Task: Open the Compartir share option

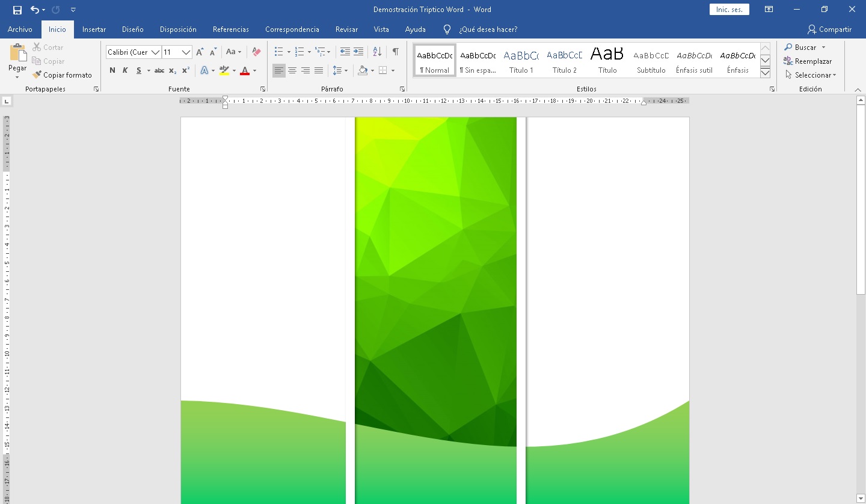Action: 829,29
